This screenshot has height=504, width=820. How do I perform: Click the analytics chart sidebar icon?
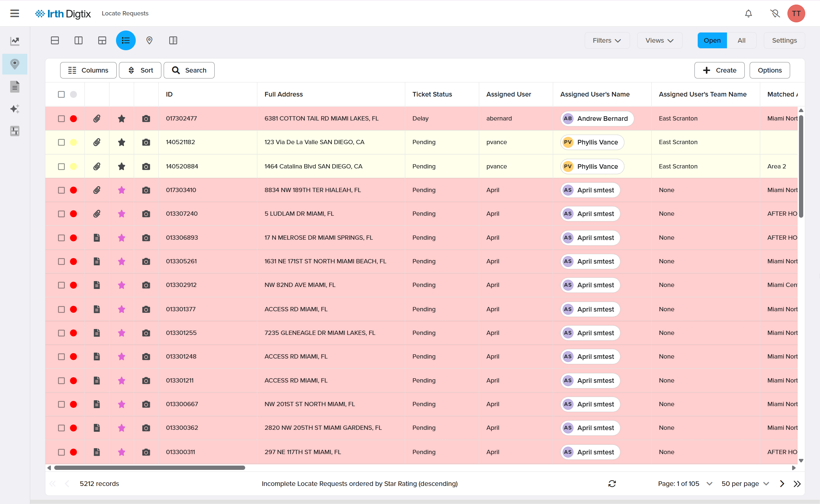(x=15, y=41)
